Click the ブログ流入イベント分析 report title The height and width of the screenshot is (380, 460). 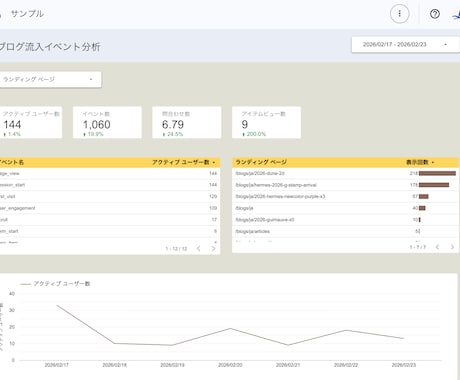click(x=50, y=47)
